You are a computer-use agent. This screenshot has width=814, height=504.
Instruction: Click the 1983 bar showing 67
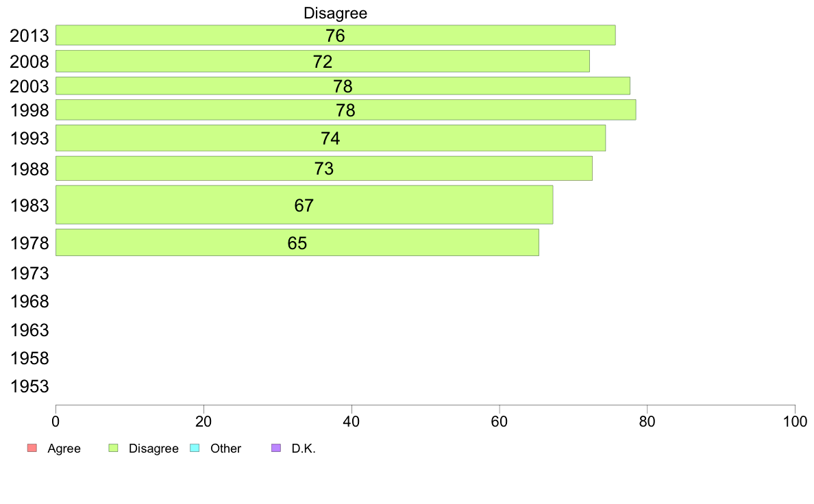click(x=304, y=205)
